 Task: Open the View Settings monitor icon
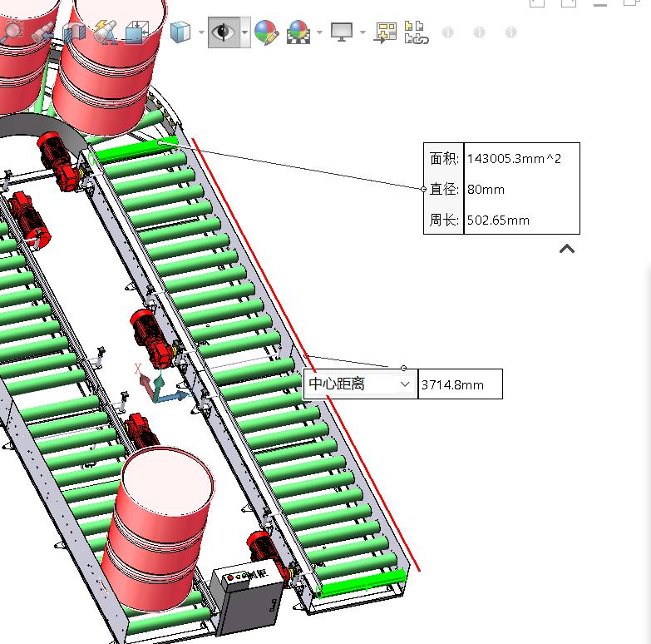pos(342,32)
